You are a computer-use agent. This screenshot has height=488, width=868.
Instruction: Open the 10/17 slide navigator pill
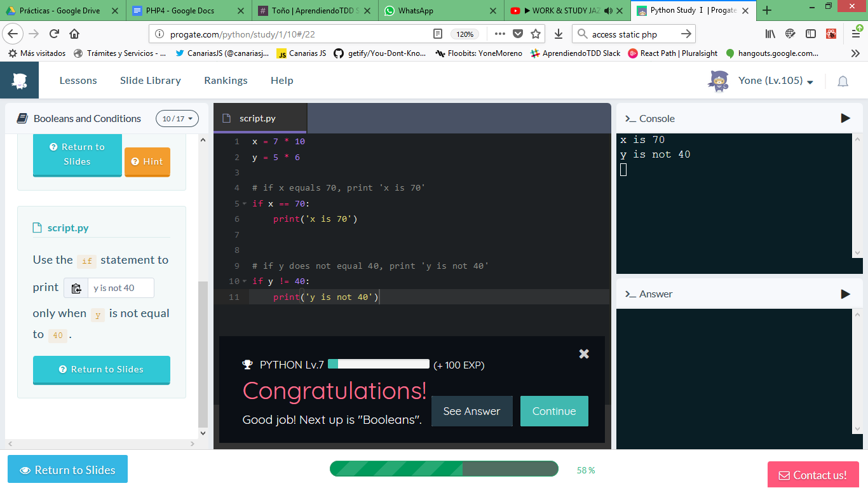coord(177,118)
